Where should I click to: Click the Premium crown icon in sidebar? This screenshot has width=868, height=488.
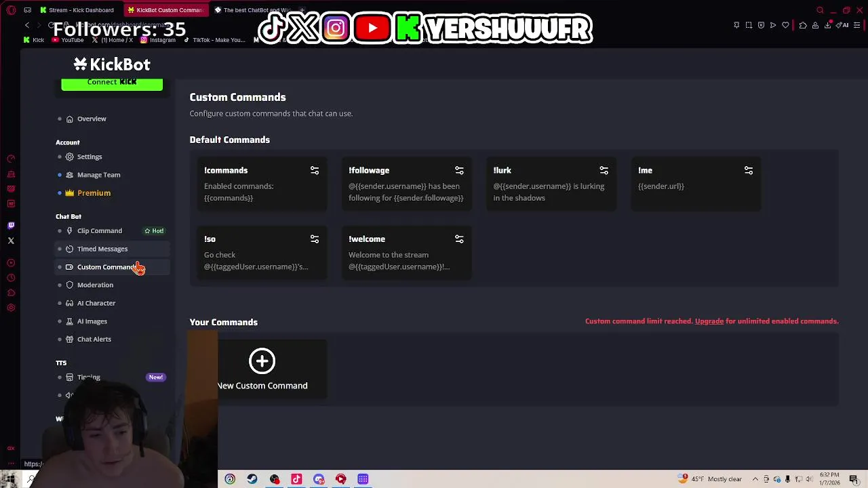(x=69, y=193)
